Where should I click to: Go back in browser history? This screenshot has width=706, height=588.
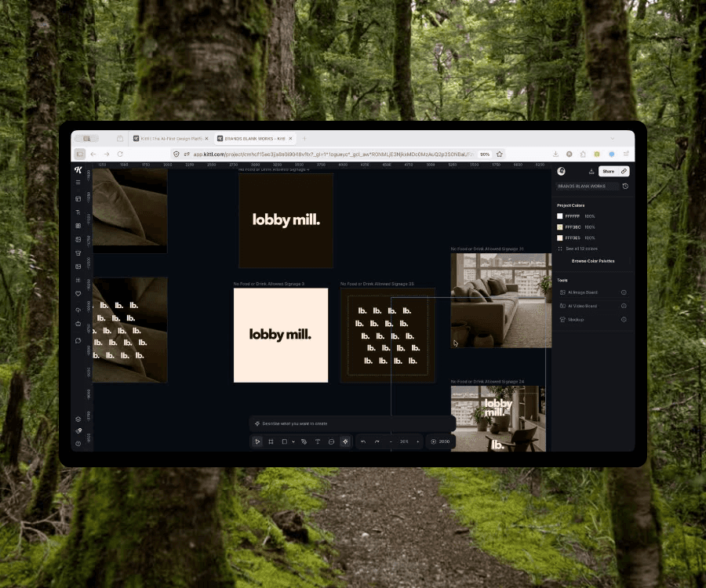[93, 154]
